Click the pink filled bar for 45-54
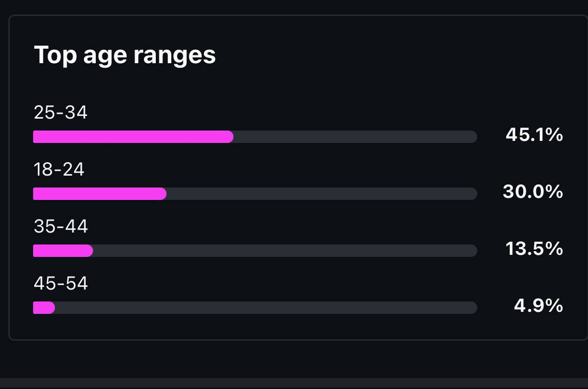 coord(44,308)
